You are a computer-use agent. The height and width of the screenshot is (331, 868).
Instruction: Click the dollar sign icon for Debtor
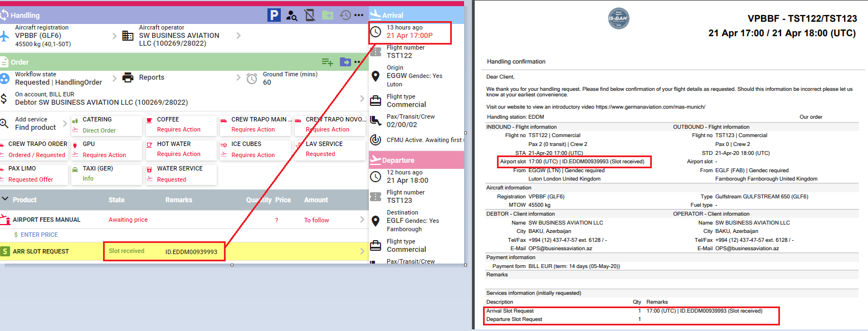pyautogui.click(x=4, y=99)
